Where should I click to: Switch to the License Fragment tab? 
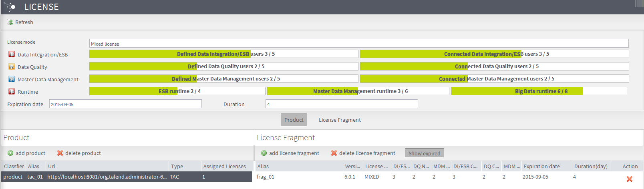coord(340,120)
